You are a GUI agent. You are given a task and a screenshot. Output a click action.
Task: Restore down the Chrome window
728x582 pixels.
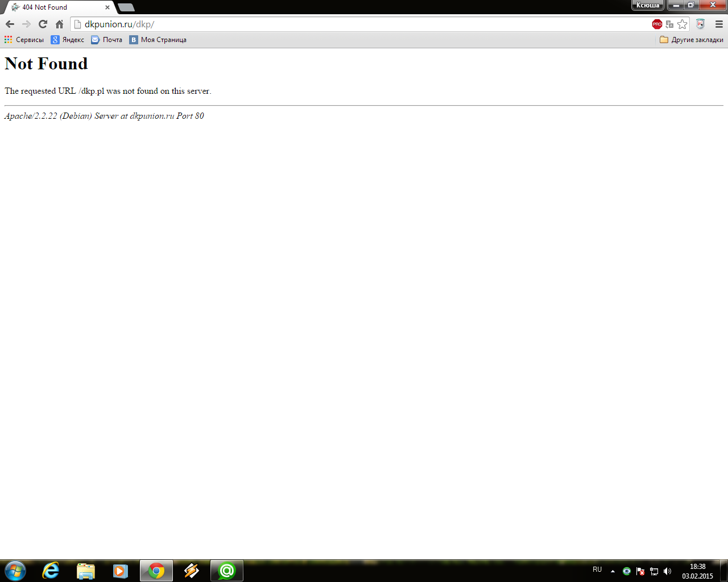[691, 5]
